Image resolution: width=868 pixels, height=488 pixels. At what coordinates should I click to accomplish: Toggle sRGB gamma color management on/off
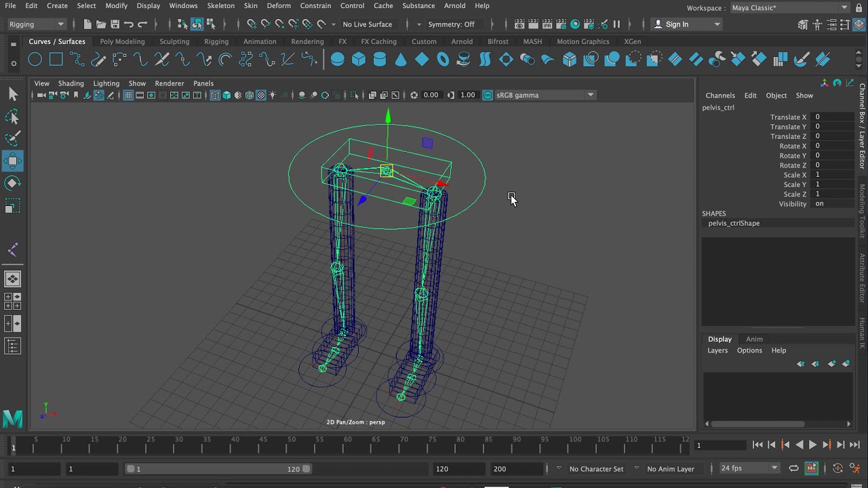pyautogui.click(x=488, y=96)
